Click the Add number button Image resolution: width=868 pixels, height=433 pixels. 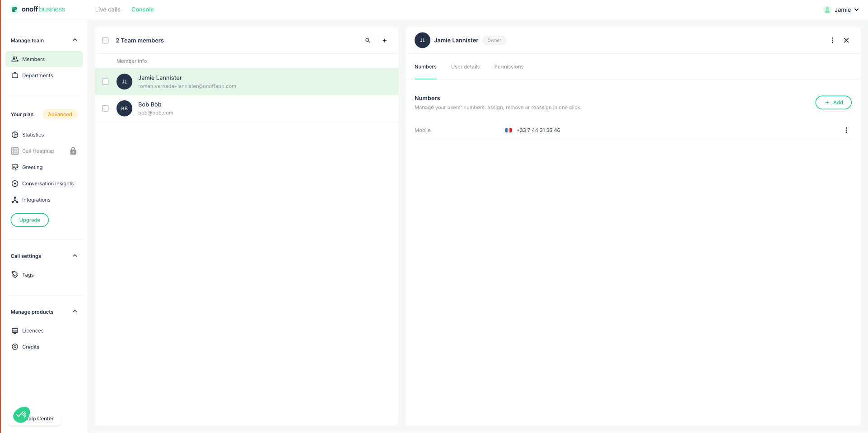833,103
